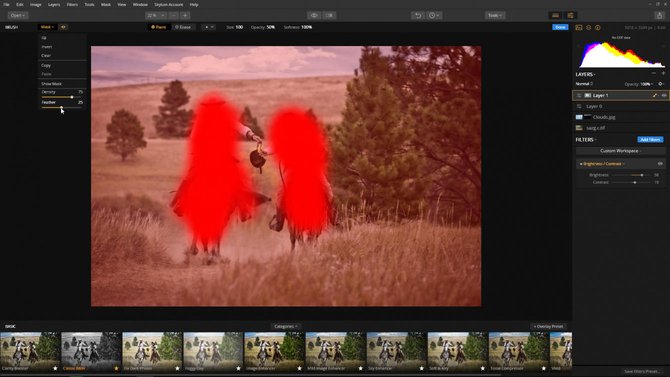The width and height of the screenshot is (670, 377).
Task: Open the Custom Workspace dropdown
Action: (x=620, y=151)
